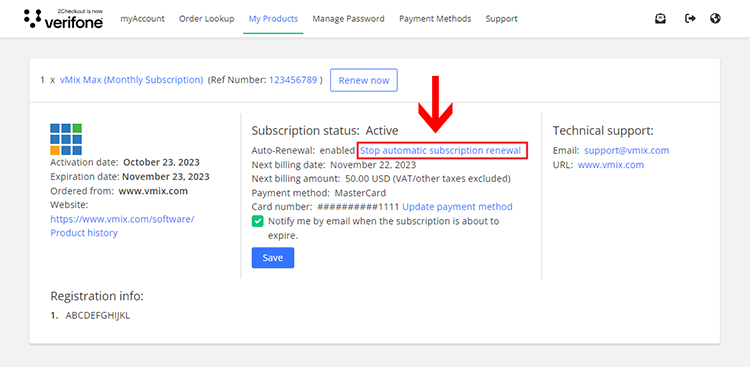The width and height of the screenshot is (750, 367).
Task: Open Manage Password page
Action: click(348, 19)
